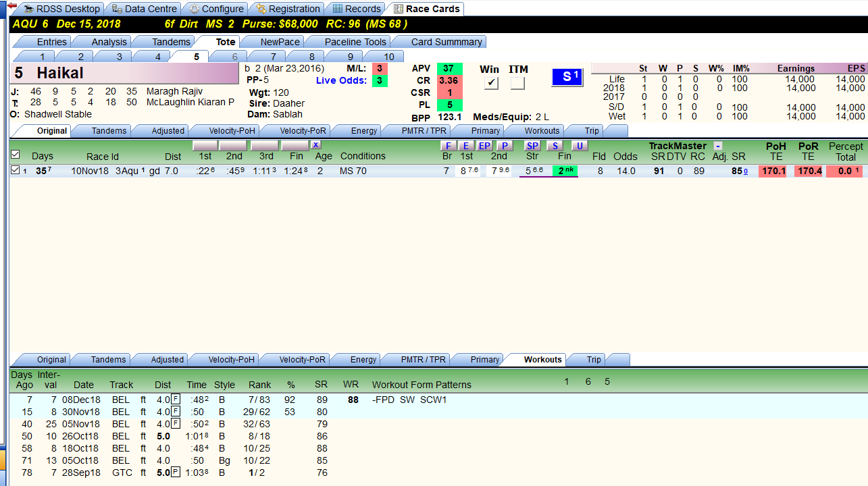Toggle the checkbox for the 10Nov18 race line
Screen dimensions: 868x486
pos(16,171)
